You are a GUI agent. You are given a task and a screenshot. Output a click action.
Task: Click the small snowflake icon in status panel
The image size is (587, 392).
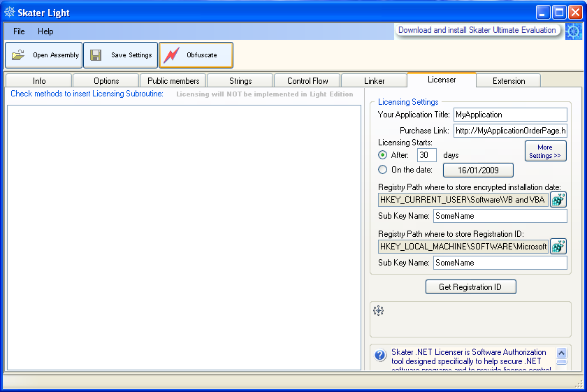point(379,310)
